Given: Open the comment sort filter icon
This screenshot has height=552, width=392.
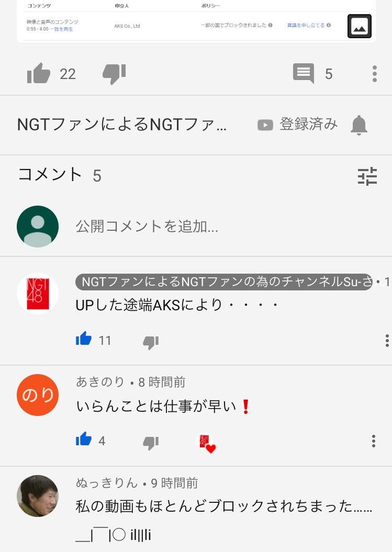Looking at the screenshot, I should coord(367,176).
